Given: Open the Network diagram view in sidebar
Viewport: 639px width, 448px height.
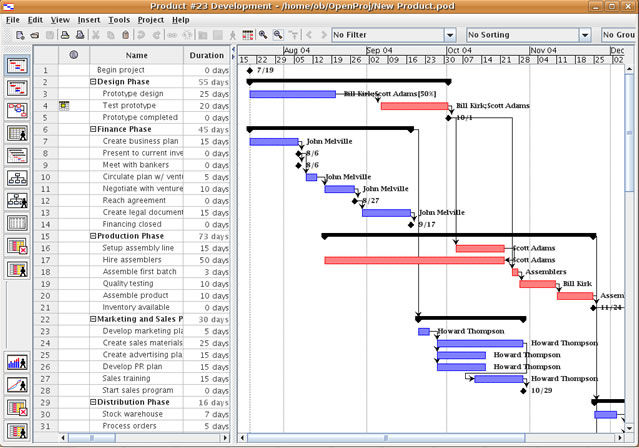Looking at the screenshot, I should [x=17, y=110].
